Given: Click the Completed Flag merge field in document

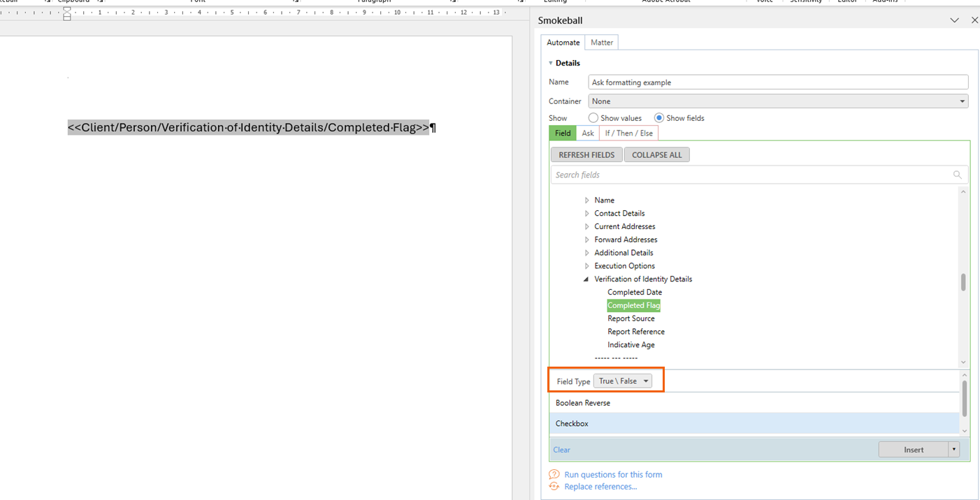Looking at the screenshot, I should click(x=248, y=128).
